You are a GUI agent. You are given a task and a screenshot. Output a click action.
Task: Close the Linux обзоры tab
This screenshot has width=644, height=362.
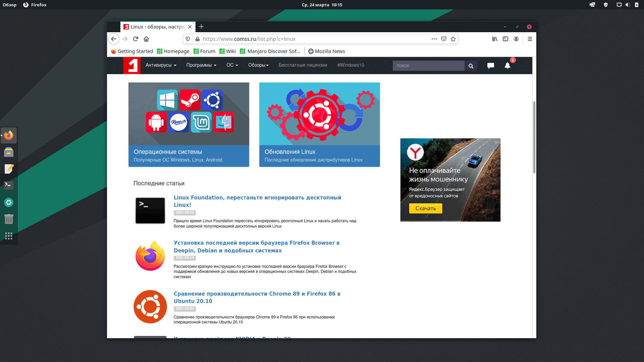click(x=190, y=27)
